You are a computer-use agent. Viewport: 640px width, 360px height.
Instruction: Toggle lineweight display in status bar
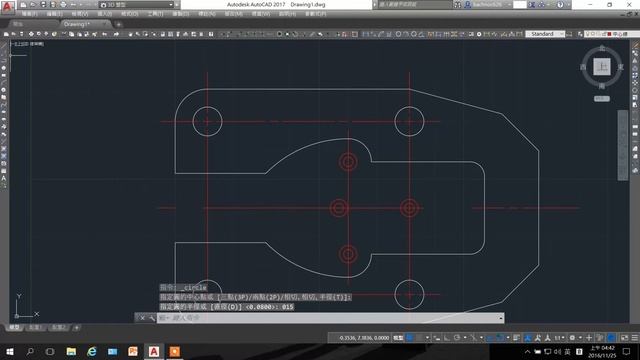516,338
